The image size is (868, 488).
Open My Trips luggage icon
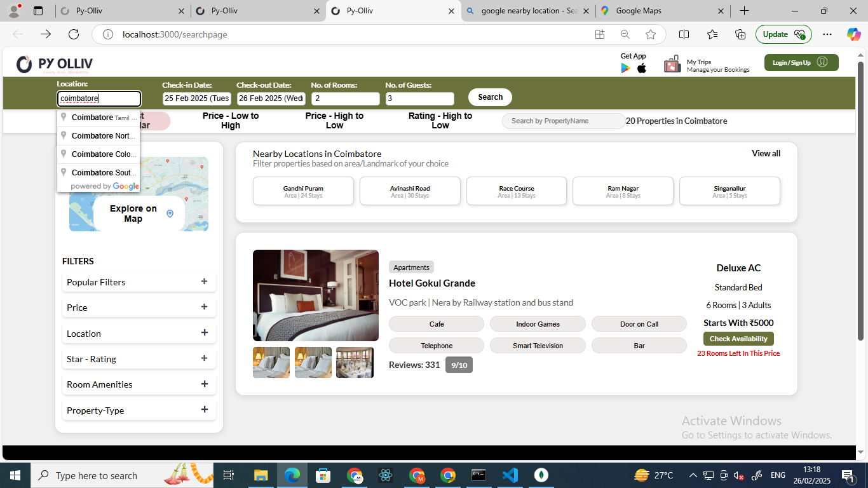672,64
